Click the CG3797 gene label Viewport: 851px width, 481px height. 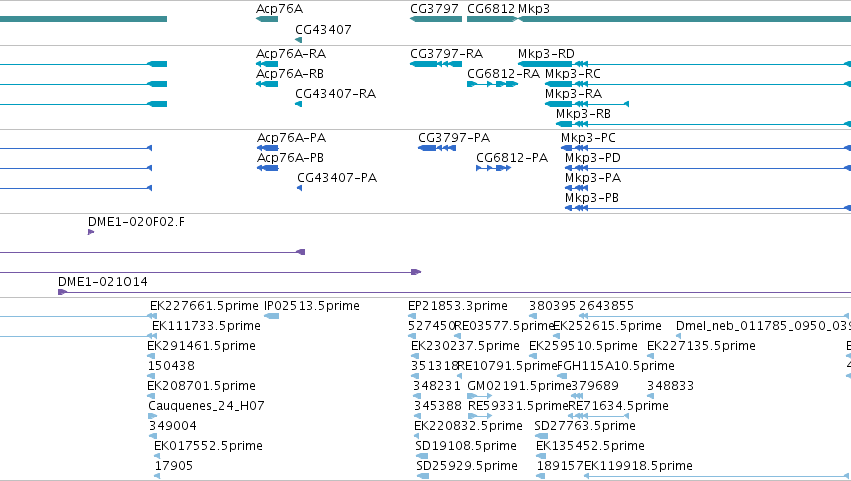[x=434, y=9]
